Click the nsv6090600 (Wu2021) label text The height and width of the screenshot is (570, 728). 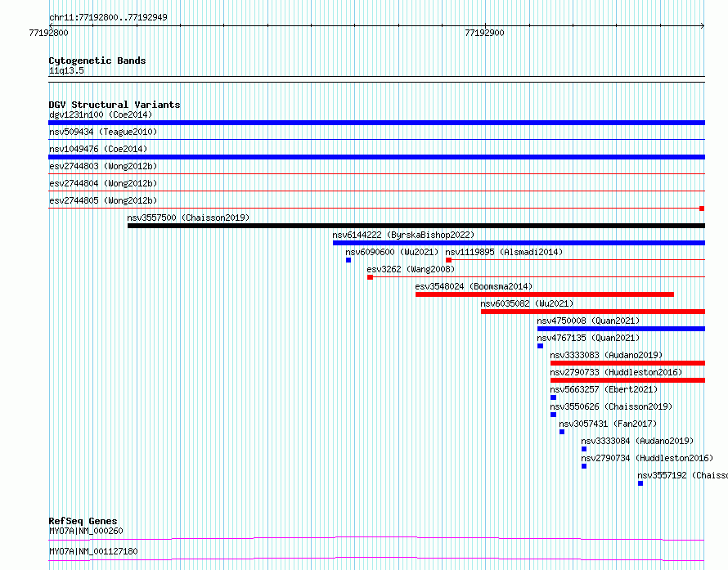point(392,252)
